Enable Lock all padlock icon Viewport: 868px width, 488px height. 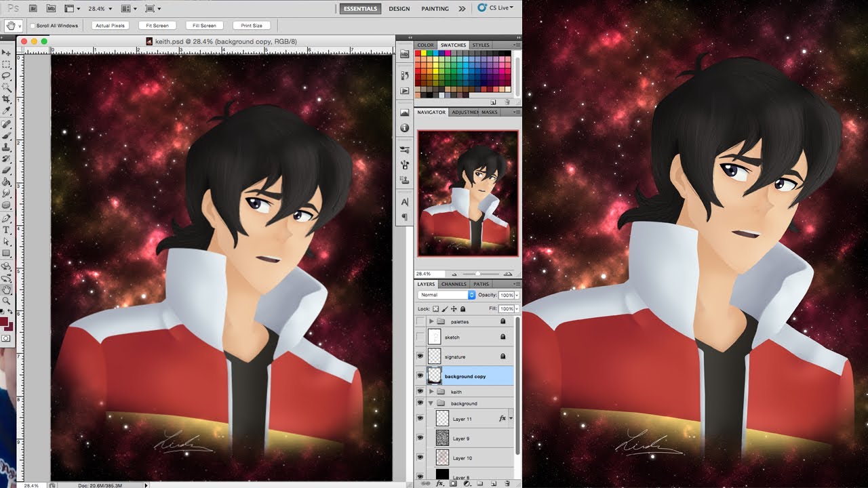point(462,309)
